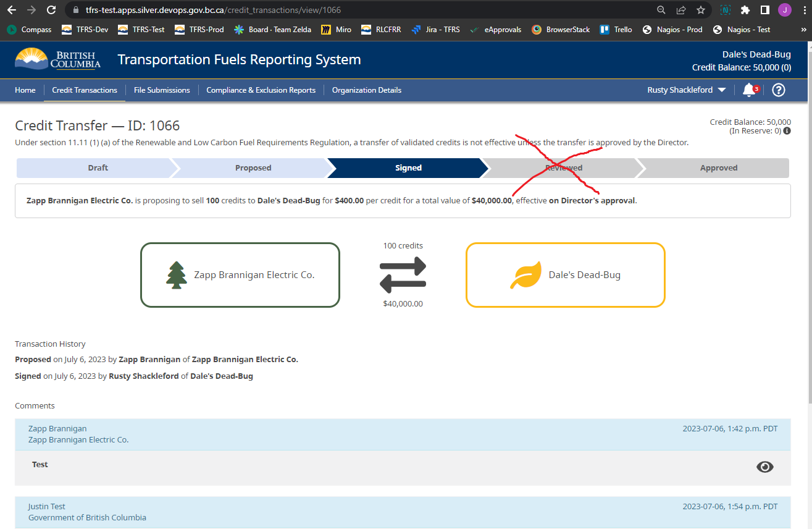Open the Miro bookmark
This screenshot has height=529, width=812.
(x=337, y=30)
